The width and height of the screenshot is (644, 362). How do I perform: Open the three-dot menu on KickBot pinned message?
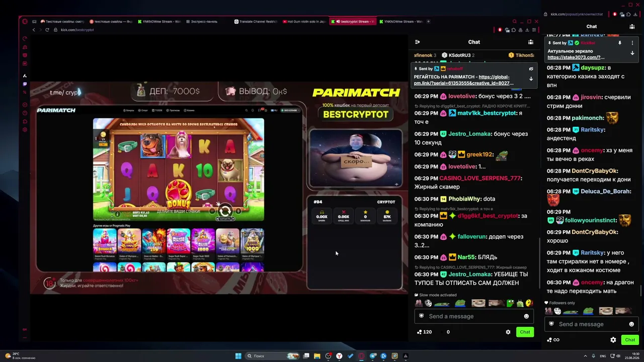(632, 43)
